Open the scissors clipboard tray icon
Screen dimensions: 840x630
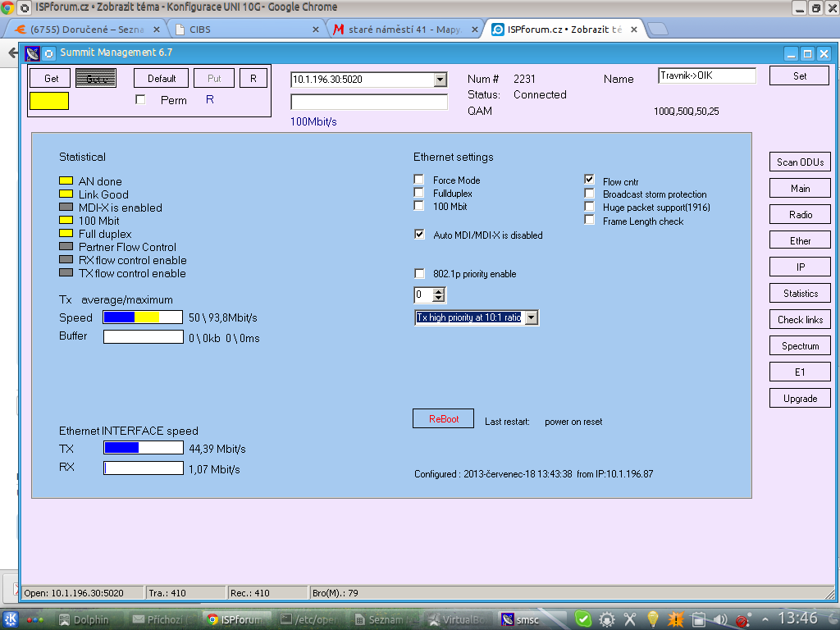click(630, 620)
